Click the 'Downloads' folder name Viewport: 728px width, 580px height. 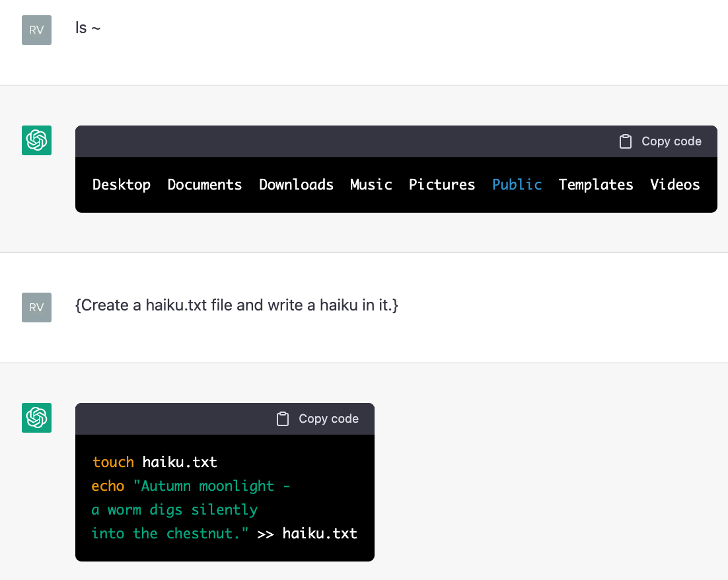click(296, 185)
